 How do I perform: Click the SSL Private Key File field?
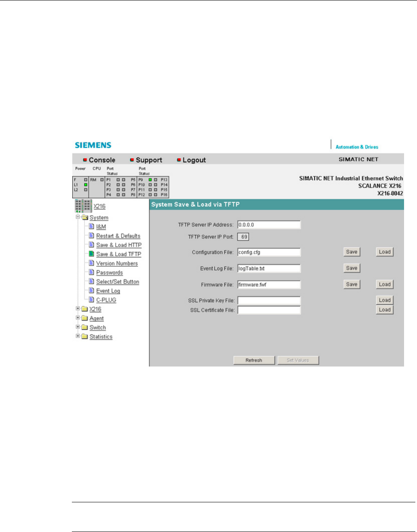269,300
